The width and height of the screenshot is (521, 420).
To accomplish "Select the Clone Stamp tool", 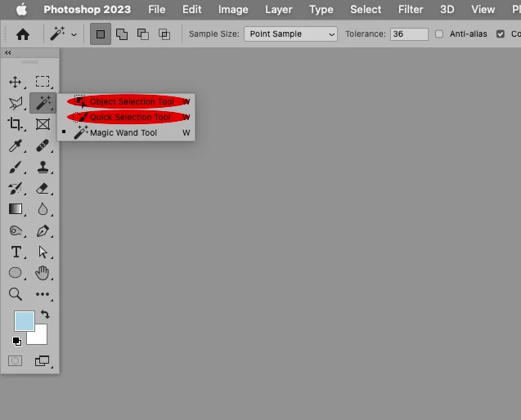I will point(43,167).
